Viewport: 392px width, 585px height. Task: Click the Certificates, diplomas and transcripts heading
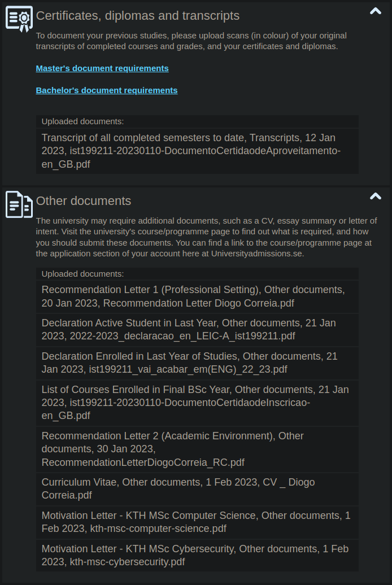[138, 16]
